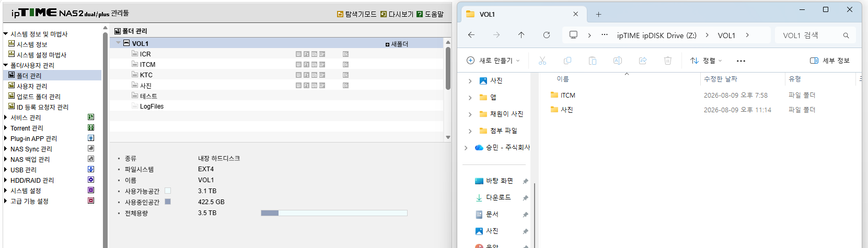Expand 승민 - 주식회사 OneDrive node
The image size is (868, 248).
[466, 148]
